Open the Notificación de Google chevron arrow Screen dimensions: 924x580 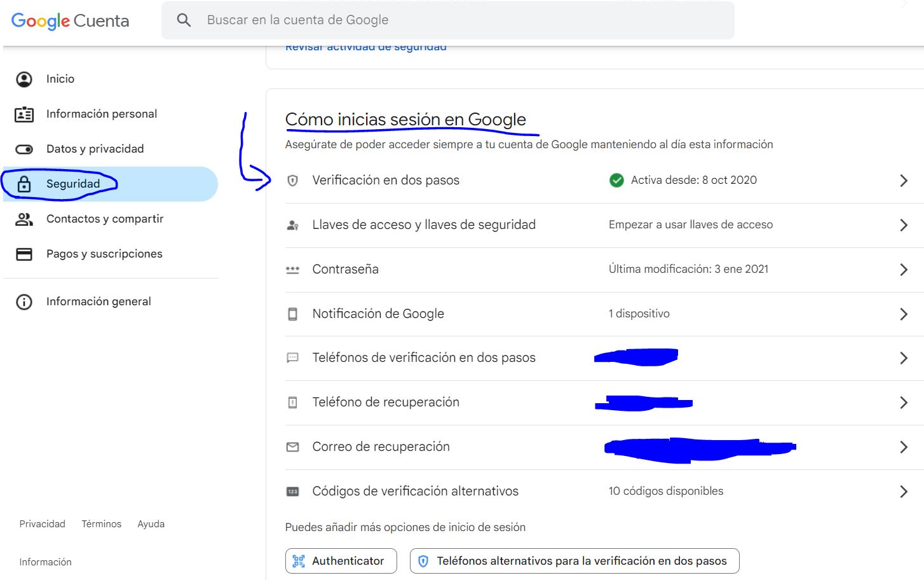pyautogui.click(x=904, y=314)
